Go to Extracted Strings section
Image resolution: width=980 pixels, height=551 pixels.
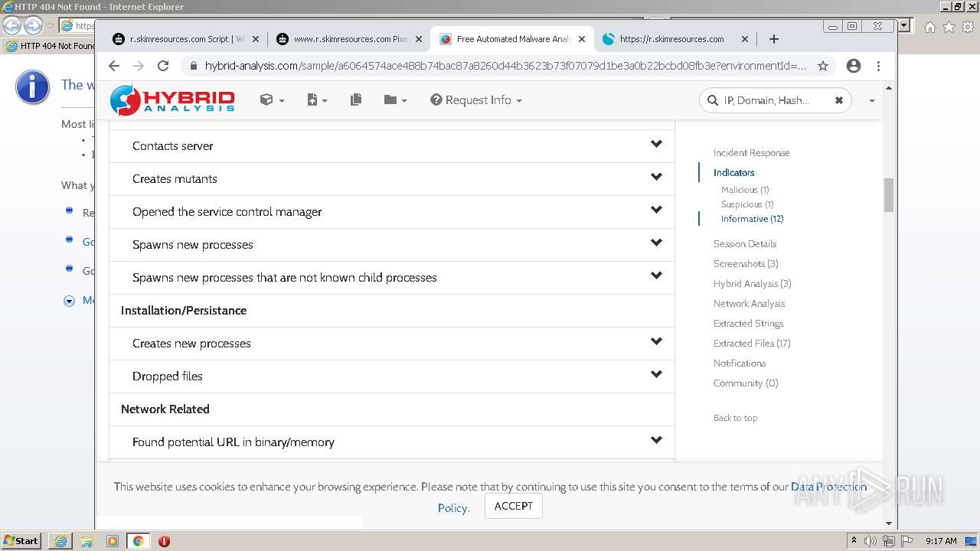[x=748, y=324]
